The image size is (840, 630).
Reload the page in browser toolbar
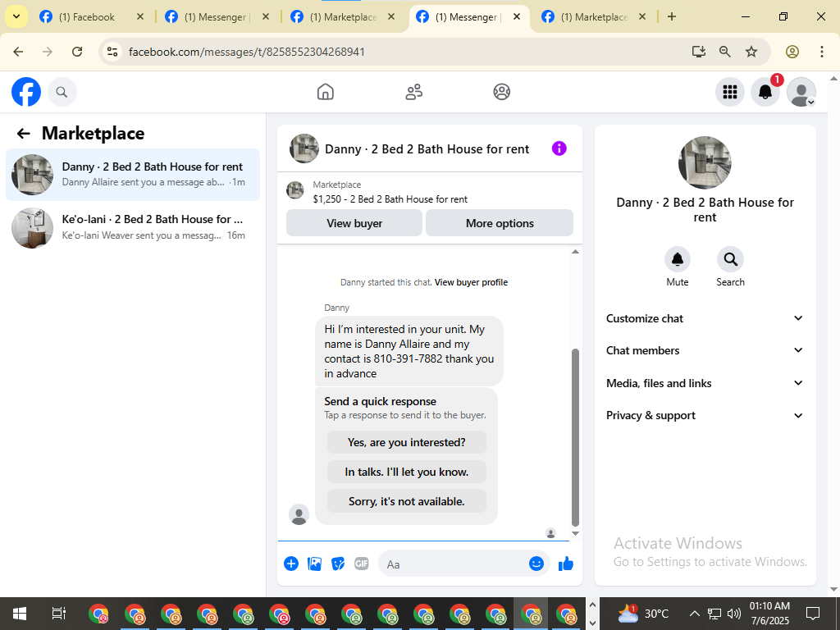pos(77,52)
